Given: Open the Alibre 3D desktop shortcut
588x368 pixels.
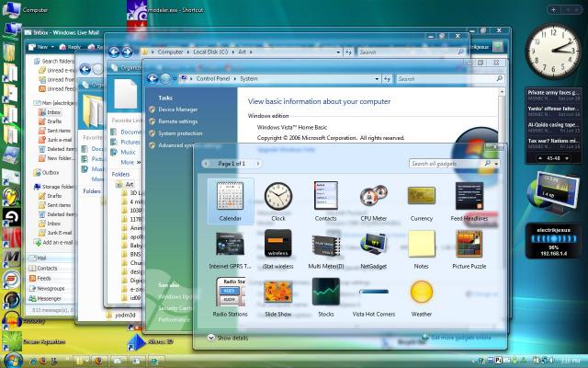Looking at the screenshot, I should click(150, 341).
